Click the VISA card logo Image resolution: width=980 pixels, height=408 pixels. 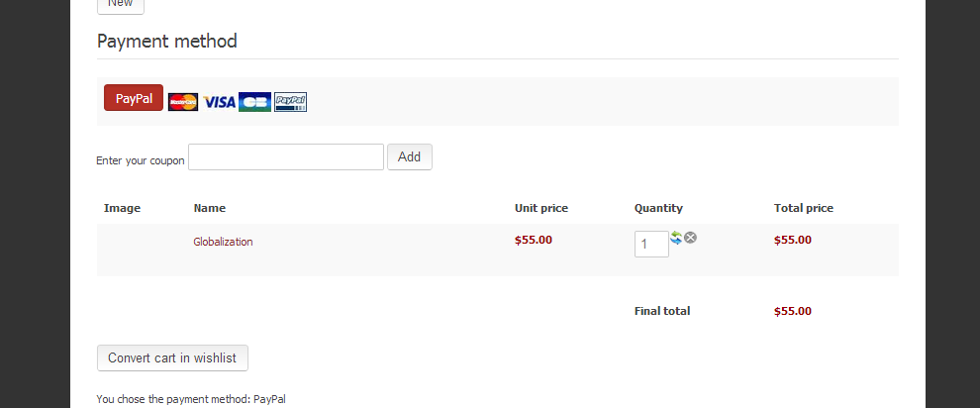click(219, 102)
